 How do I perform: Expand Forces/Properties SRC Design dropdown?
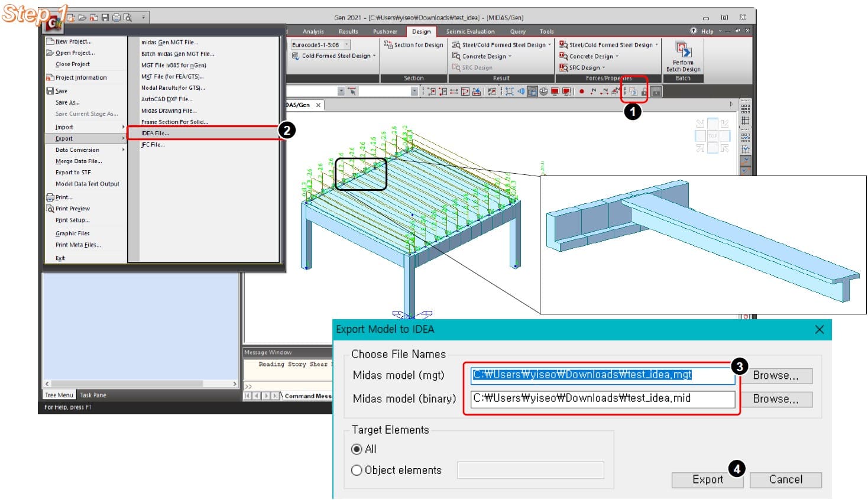[x=604, y=68]
